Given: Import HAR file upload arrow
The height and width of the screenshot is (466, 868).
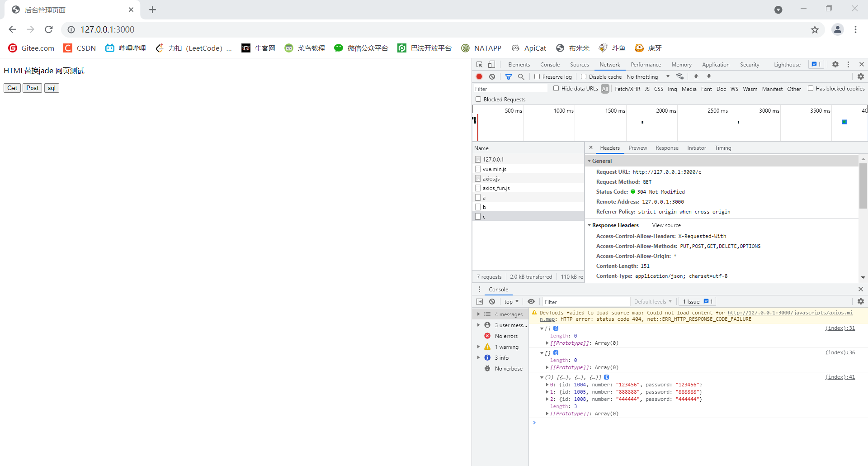Looking at the screenshot, I should click(x=696, y=77).
